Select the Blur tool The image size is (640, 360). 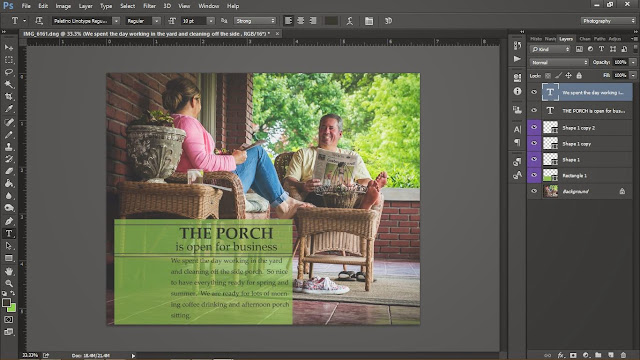[x=9, y=196]
